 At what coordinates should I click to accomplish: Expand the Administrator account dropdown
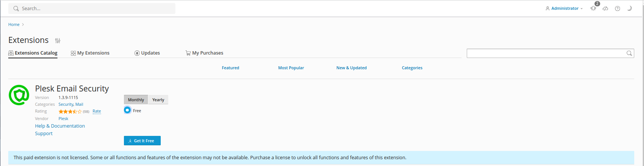(x=564, y=8)
